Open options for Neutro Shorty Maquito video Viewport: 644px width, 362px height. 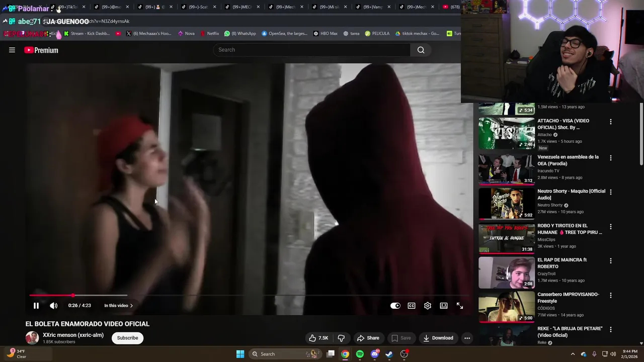[611, 192]
